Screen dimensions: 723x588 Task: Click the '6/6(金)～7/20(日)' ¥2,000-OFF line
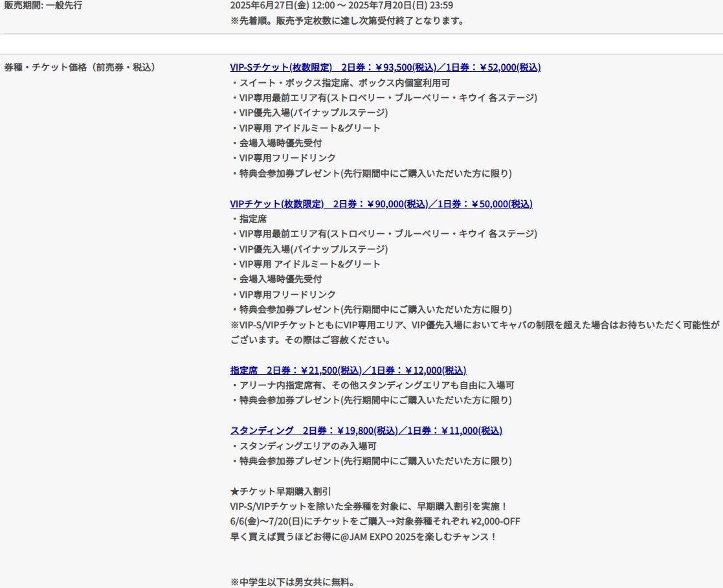coord(375,521)
